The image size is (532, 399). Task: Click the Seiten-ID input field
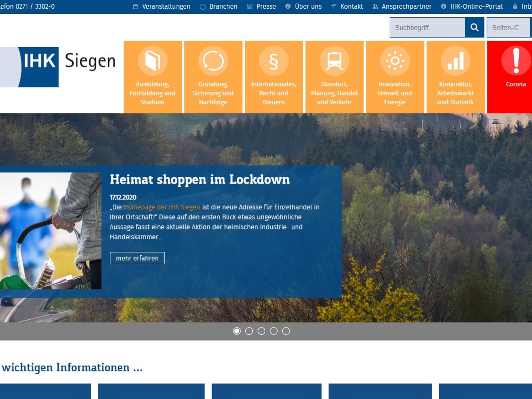coord(509,28)
